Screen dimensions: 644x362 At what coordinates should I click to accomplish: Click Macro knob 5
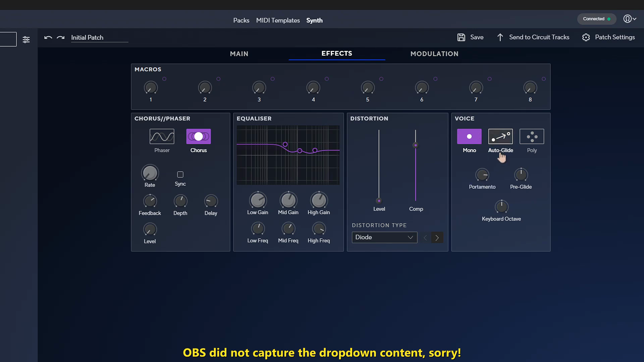pyautogui.click(x=368, y=88)
